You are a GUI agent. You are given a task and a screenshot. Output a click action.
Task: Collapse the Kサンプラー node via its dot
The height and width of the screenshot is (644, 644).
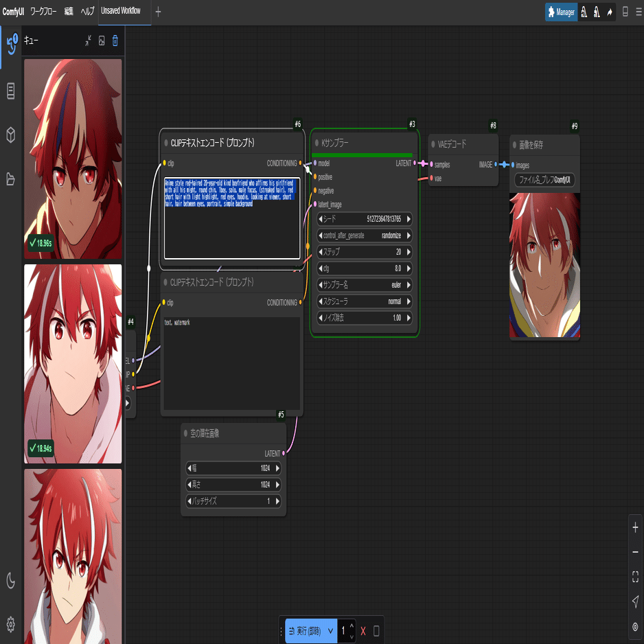[x=317, y=143]
